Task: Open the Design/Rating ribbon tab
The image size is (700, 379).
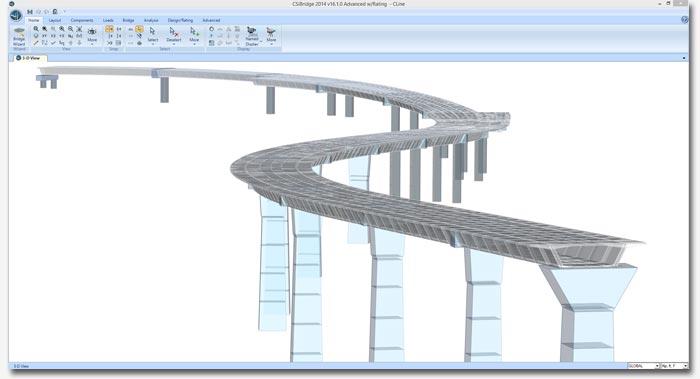Action: tap(180, 20)
